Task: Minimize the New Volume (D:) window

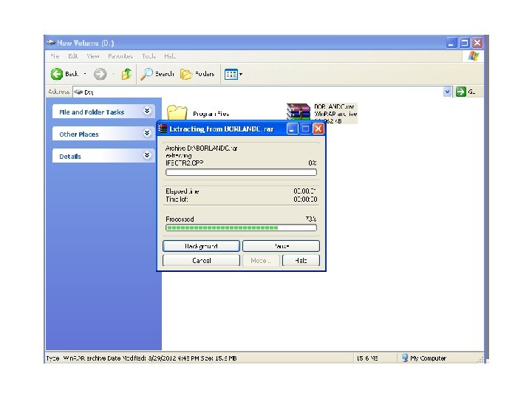Action: point(451,43)
